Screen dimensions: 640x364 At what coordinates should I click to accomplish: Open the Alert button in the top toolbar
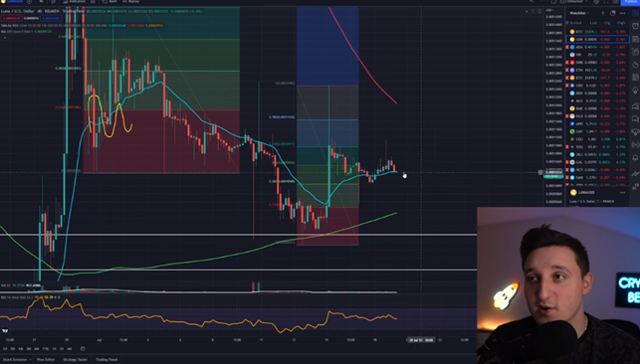(109, 2)
